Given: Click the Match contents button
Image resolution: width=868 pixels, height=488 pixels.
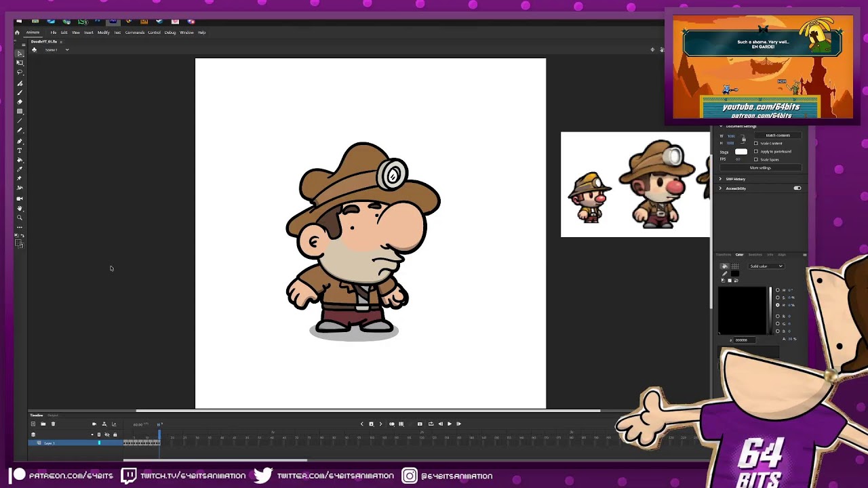Looking at the screenshot, I should click(x=778, y=136).
